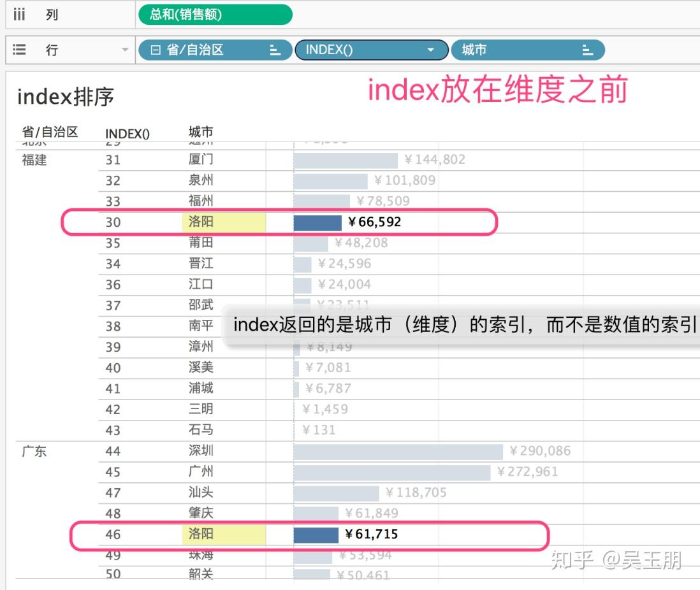The image size is (700, 590).
Task: Click the 知乎 @吴王朋 watermark
Action: pos(615,559)
